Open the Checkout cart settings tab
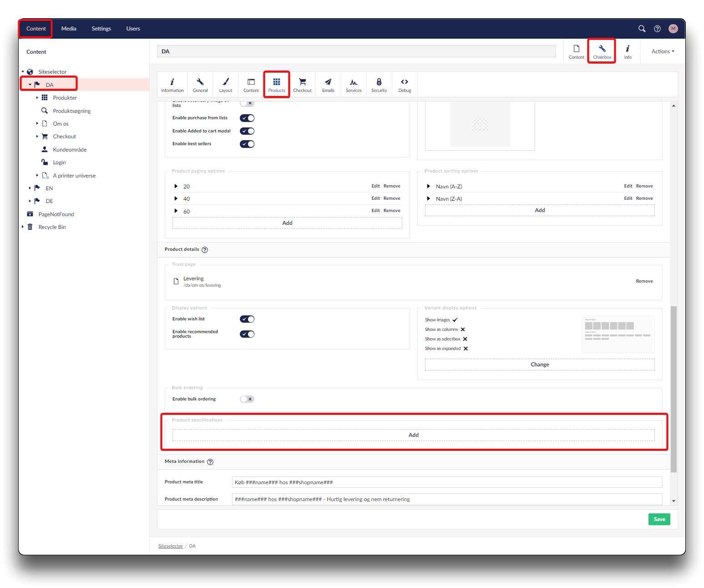The image size is (704, 588). [x=302, y=85]
